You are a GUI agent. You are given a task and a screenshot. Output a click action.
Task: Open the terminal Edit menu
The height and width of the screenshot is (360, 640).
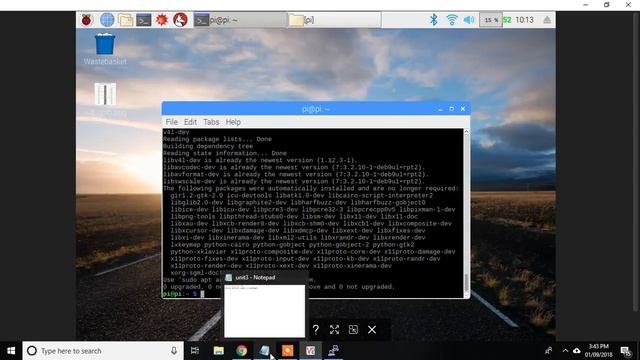190,122
